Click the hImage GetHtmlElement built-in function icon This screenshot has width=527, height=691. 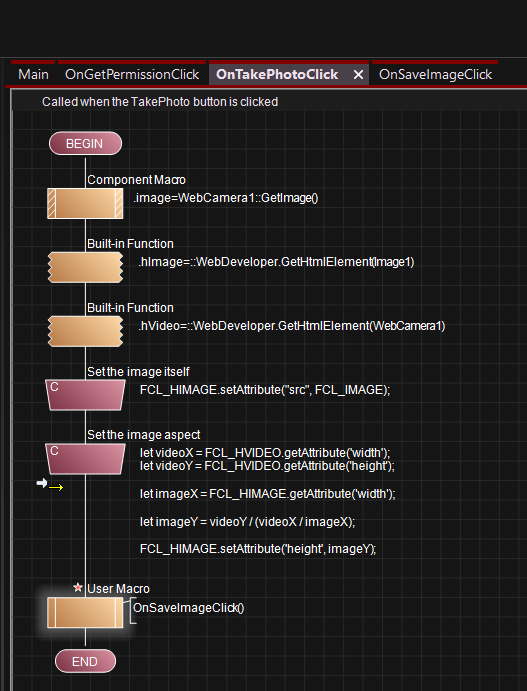pyautogui.click(x=85, y=267)
